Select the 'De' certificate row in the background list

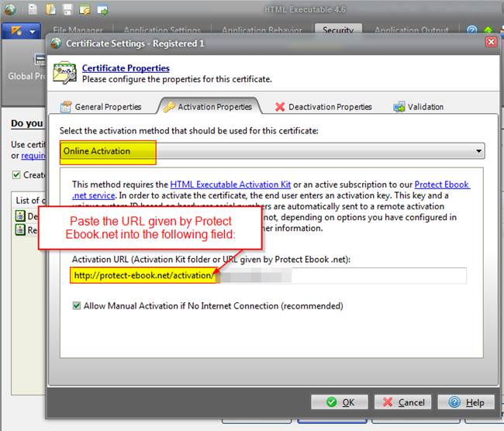(x=26, y=216)
